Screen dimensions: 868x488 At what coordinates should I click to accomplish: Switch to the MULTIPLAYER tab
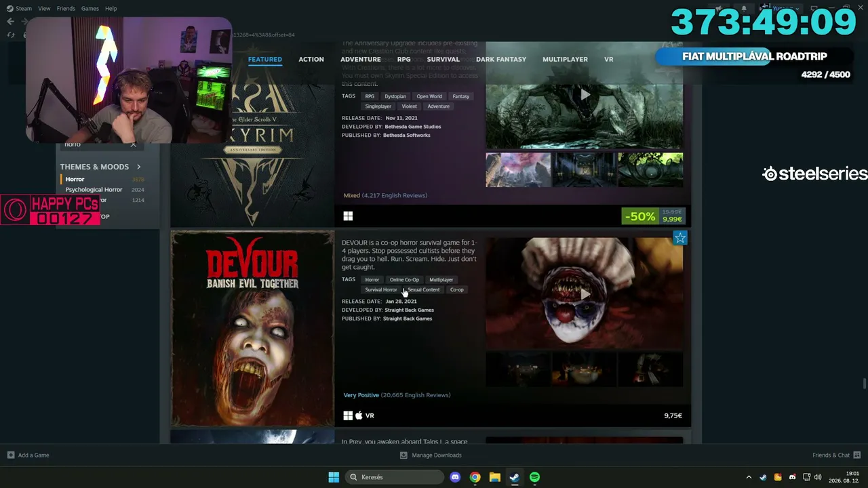click(x=565, y=59)
